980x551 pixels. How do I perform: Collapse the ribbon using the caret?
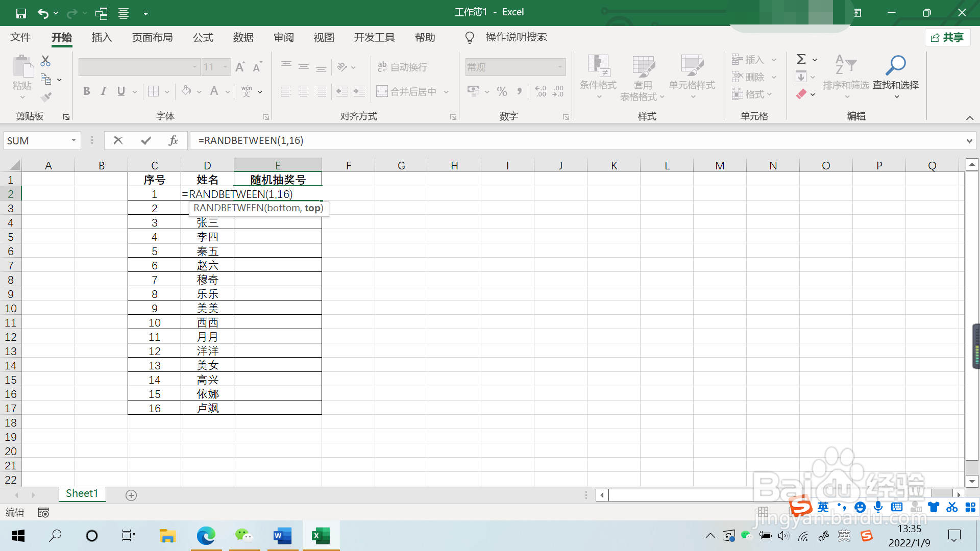pos(969,118)
